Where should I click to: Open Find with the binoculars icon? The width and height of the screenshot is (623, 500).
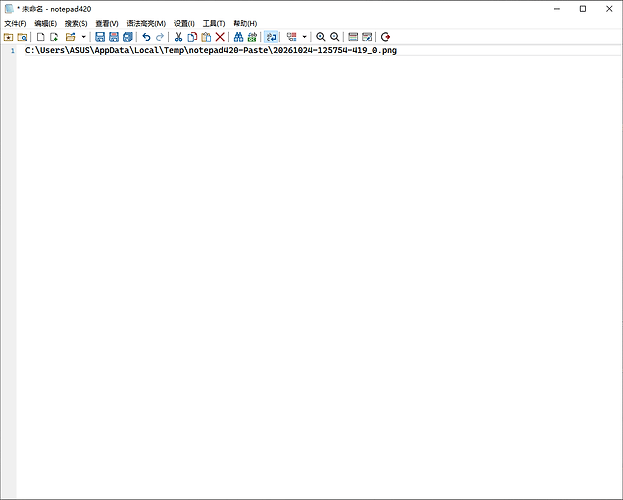pos(238,37)
